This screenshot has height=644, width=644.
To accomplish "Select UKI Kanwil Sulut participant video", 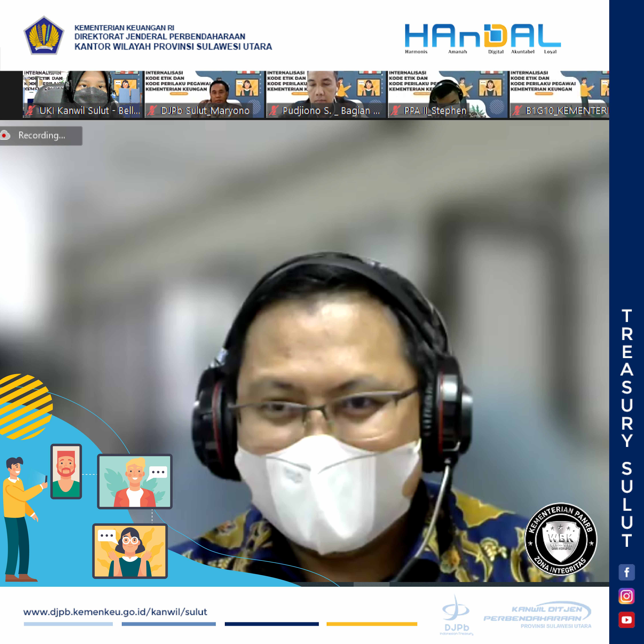I will pyautogui.click(x=83, y=94).
